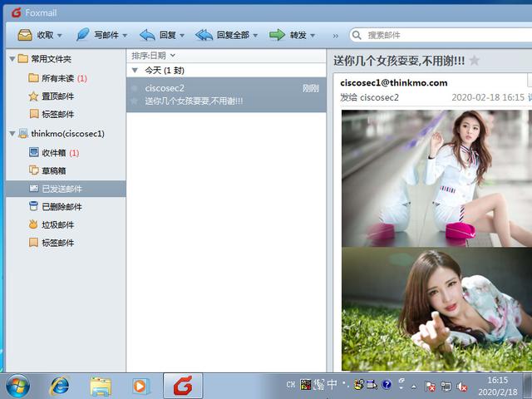Collapse the thinkmo(ciscosec1) account node
Viewport: 532px width, 399px height.
tap(12, 134)
